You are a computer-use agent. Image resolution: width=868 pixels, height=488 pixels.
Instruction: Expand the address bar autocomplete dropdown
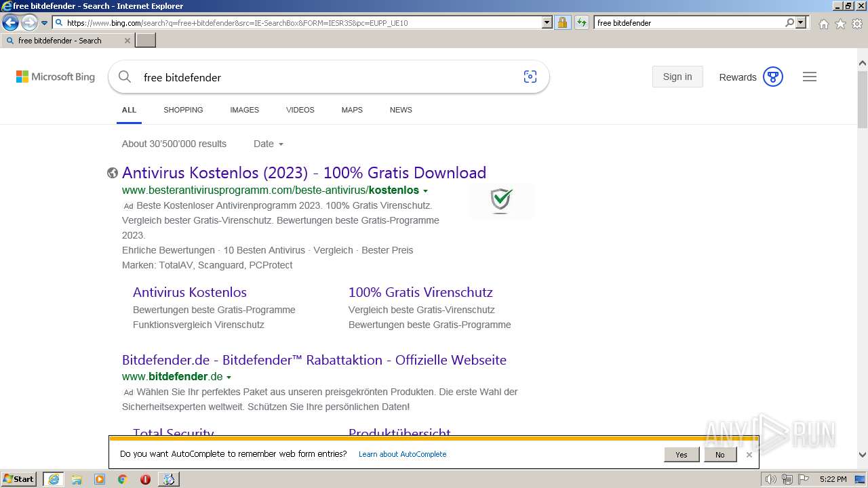[547, 22]
